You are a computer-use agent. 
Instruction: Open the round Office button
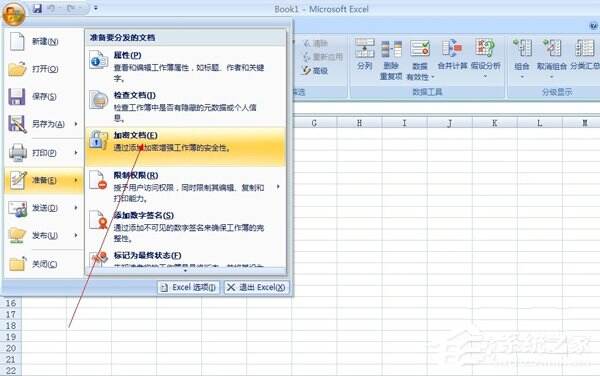(x=14, y=14)
